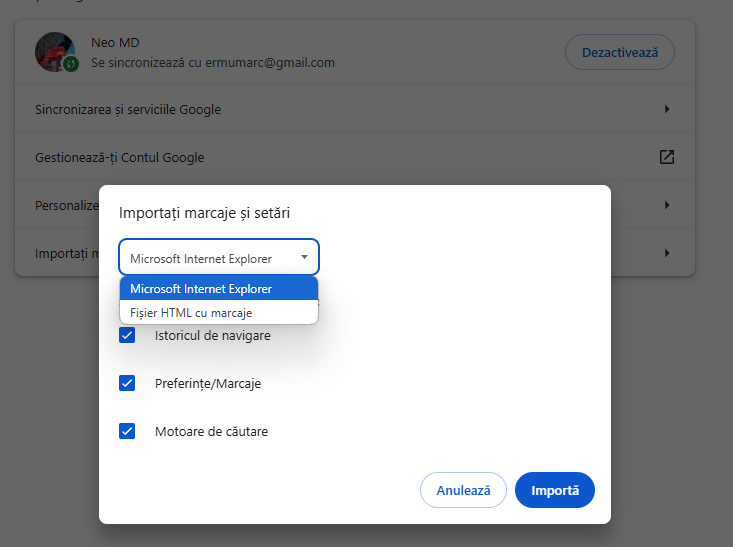Click the arrow on the Importați row

(x=666, y=253)
